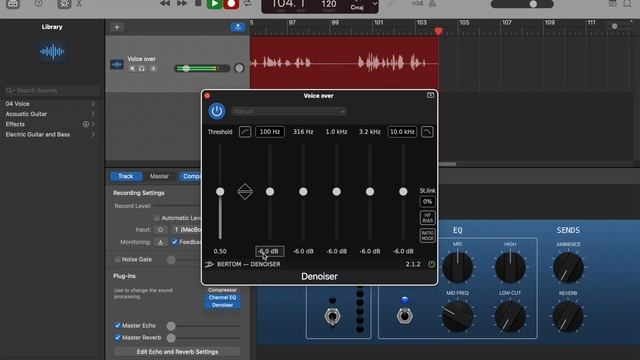Viewport: 640px width, 360px height.
Task: Click the 10.0 kHz frequency box
Action: pyautogui.click(x=402, y=132)
